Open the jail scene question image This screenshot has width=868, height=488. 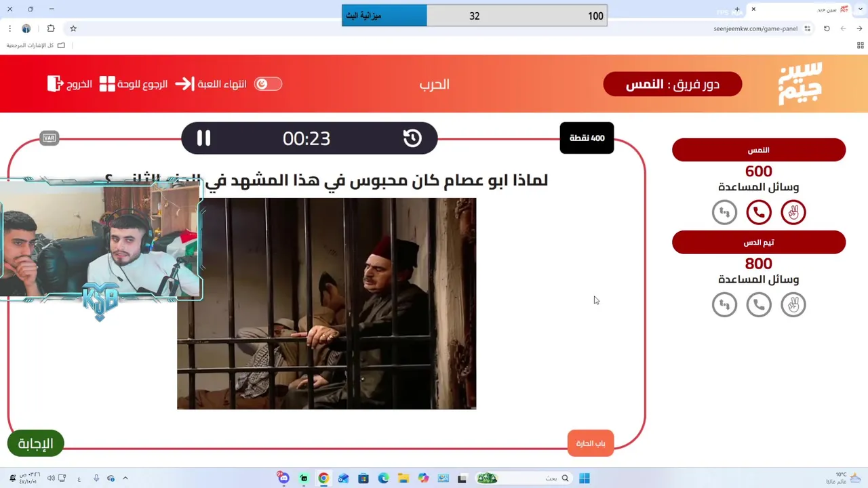326,304
